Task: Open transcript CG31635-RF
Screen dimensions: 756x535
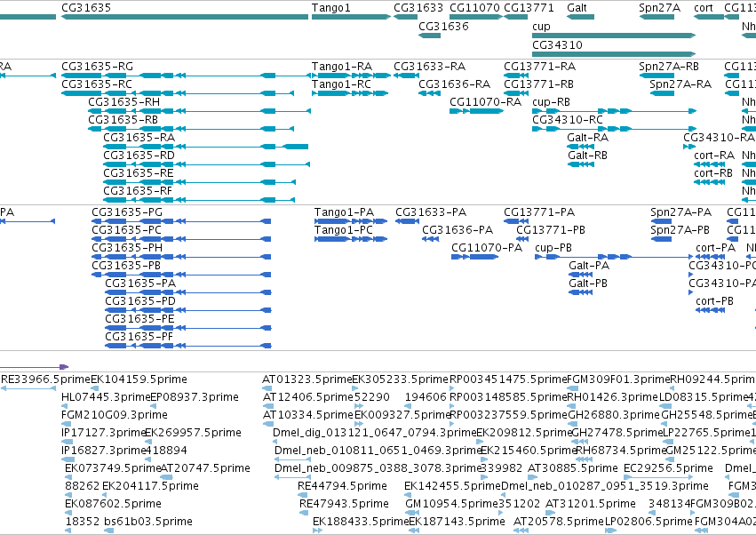Action: [x=138, y=191]
